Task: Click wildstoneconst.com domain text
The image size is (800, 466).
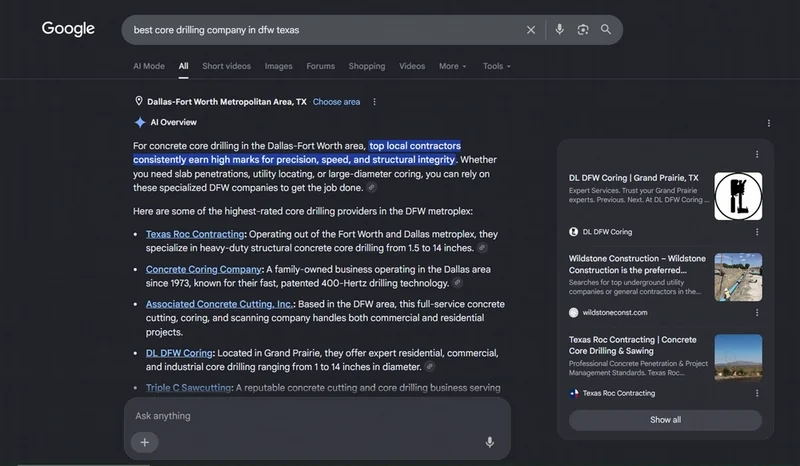Action: pos(615,312)
